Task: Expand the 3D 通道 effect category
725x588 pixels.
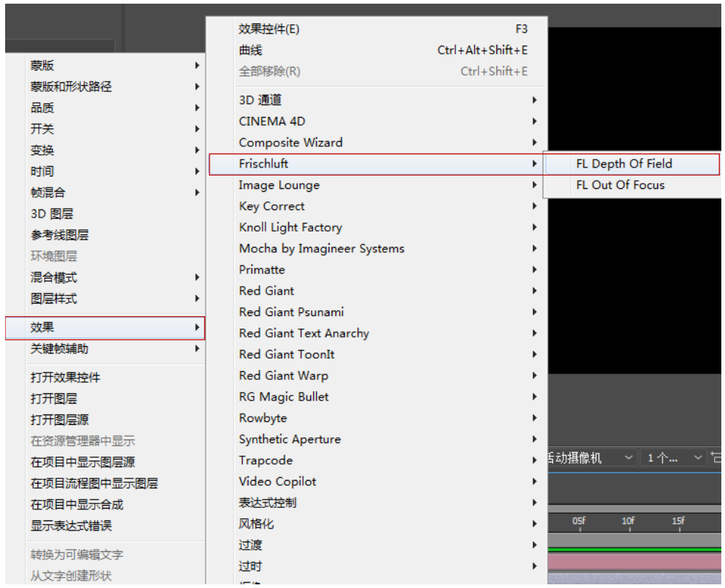Action: tap(376, 100)
